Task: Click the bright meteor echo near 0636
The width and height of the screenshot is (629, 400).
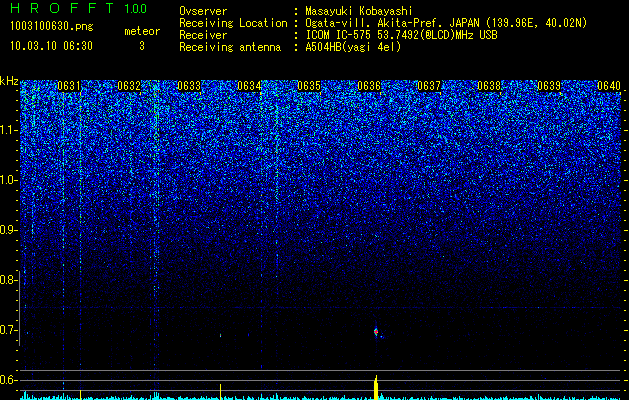Action: coord(376,332)
